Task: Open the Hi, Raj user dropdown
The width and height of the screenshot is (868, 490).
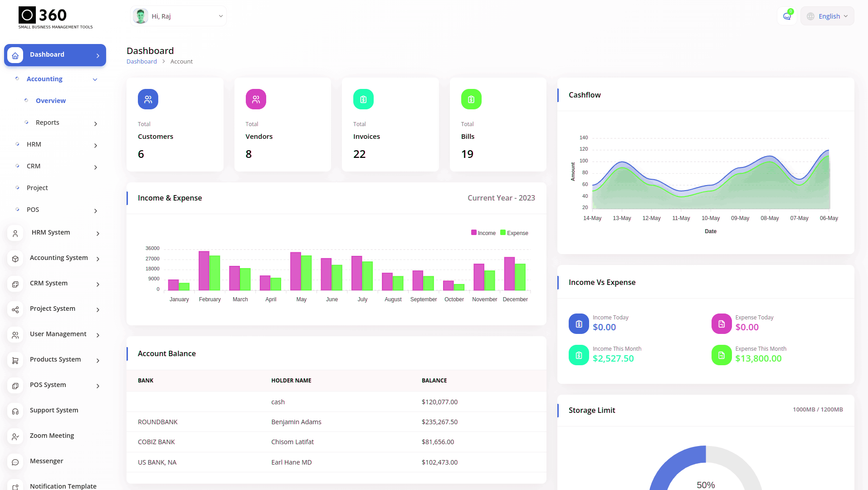Action: coord(178,16)
